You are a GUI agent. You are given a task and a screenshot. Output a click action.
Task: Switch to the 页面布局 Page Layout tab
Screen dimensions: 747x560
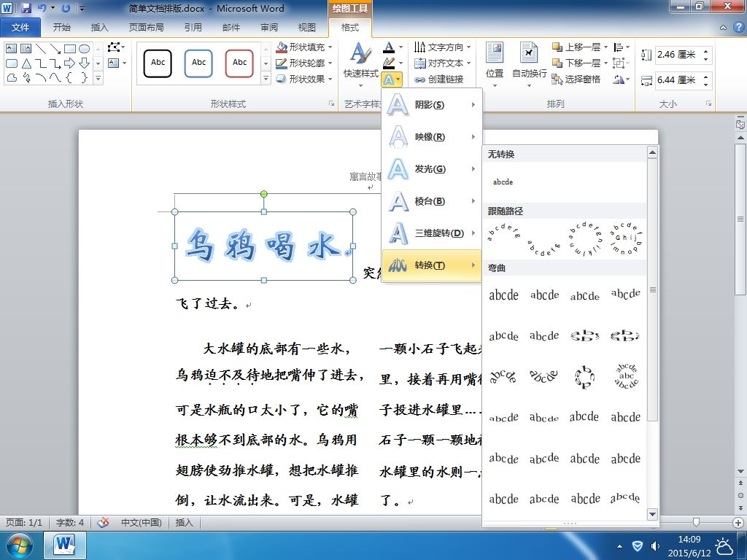pyautogui.click(x=146, y=27)
